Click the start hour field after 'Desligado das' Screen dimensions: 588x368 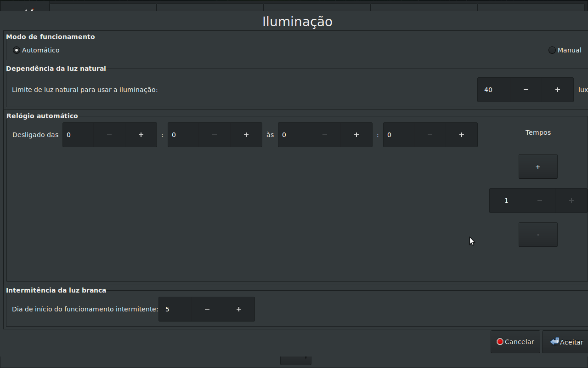click(78, 135)
